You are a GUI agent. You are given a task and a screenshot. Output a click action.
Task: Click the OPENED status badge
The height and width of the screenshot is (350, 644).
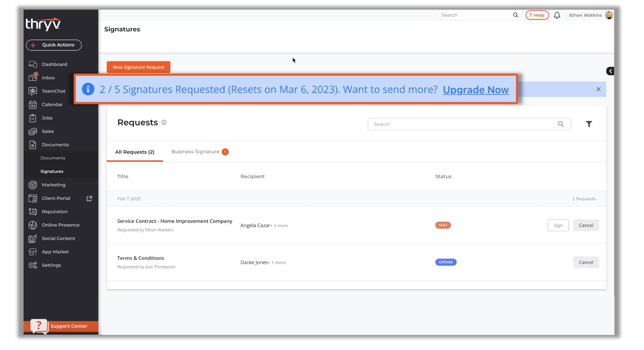click(x=446, y=262)
